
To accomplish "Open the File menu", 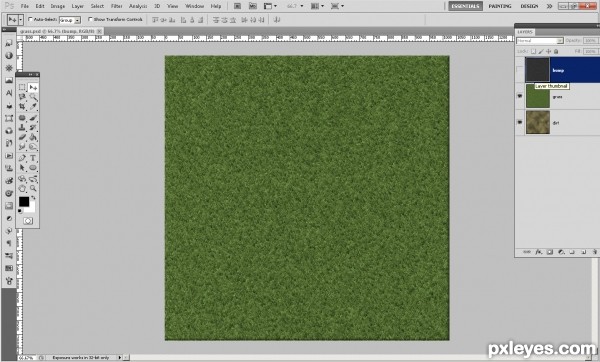I will click(24, 6).
